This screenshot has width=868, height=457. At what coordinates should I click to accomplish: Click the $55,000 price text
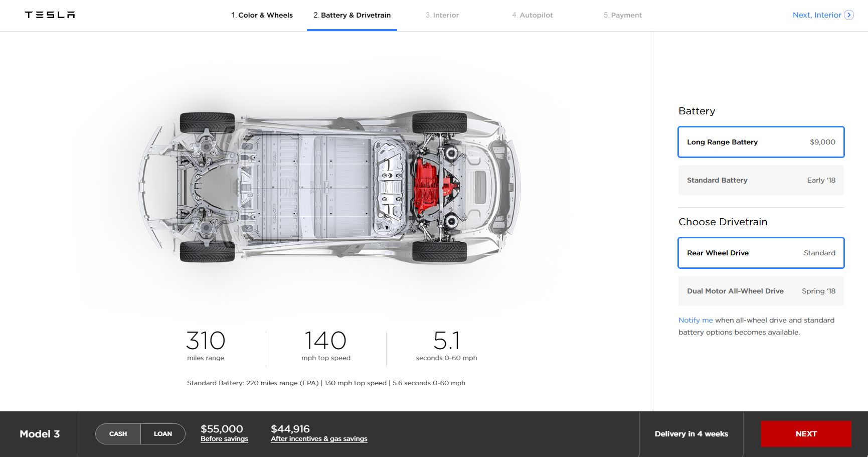click(222, 429)
